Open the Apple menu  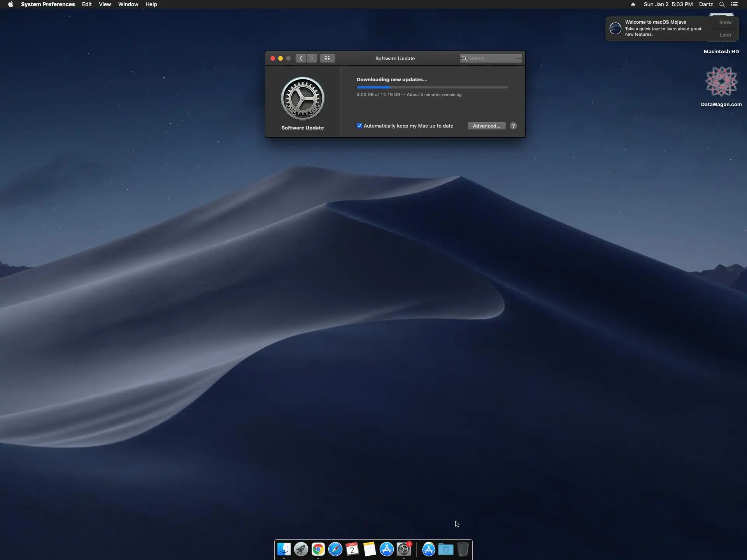pos(11,4)
